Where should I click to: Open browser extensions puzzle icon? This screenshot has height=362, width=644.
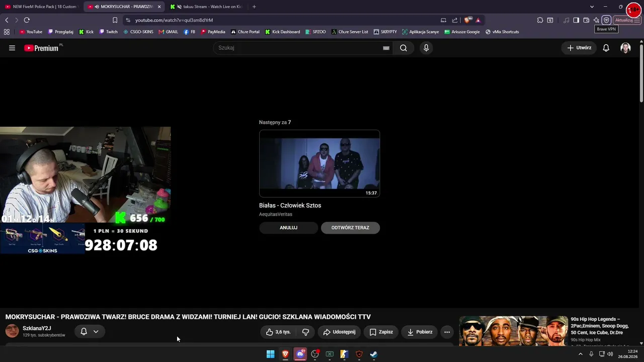click(x=540, y=20)
